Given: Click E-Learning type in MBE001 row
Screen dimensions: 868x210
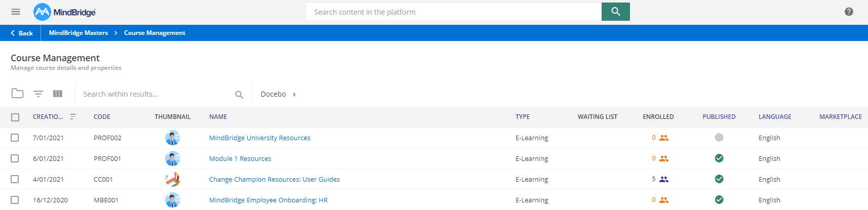Looking at the screenshot, I should tap(532, 200).
